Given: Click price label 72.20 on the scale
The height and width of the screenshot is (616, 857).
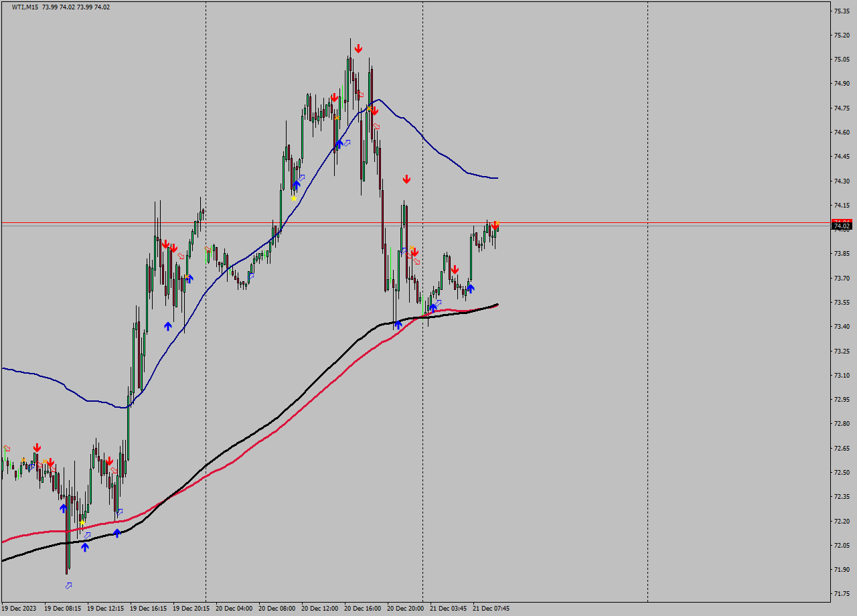Looking at the screenshot, I should (x=842, y=521).
